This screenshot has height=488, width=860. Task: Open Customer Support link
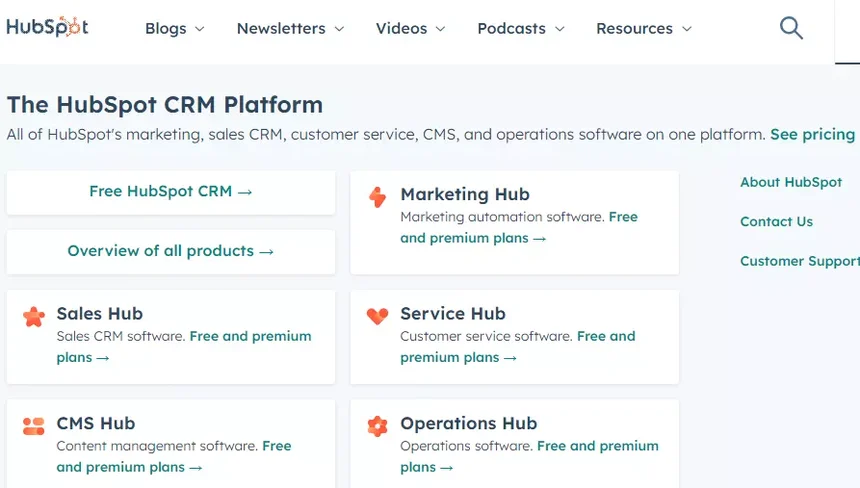pos(800,261)
